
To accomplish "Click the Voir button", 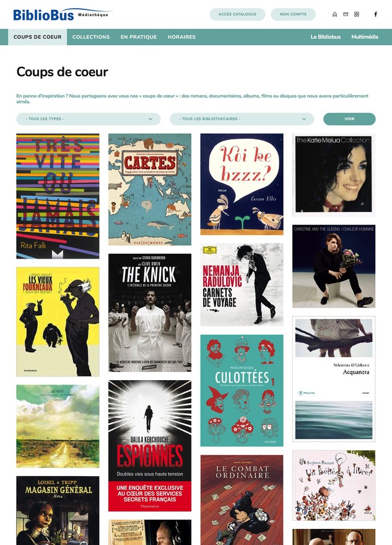I will (x=349, y=119).
